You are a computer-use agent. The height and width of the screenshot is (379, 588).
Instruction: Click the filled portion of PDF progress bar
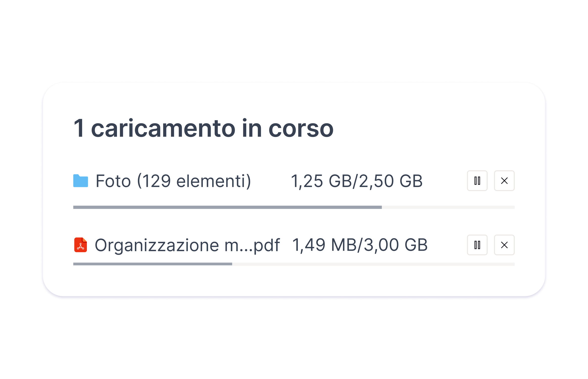pyautogui.click(x=153, y=264)
